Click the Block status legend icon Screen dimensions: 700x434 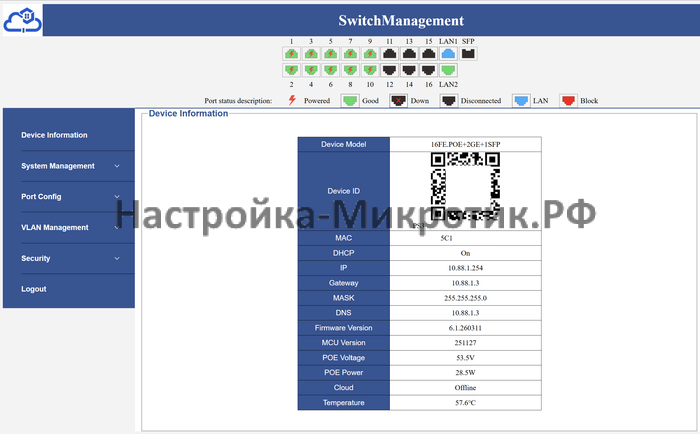coord(568,100)
